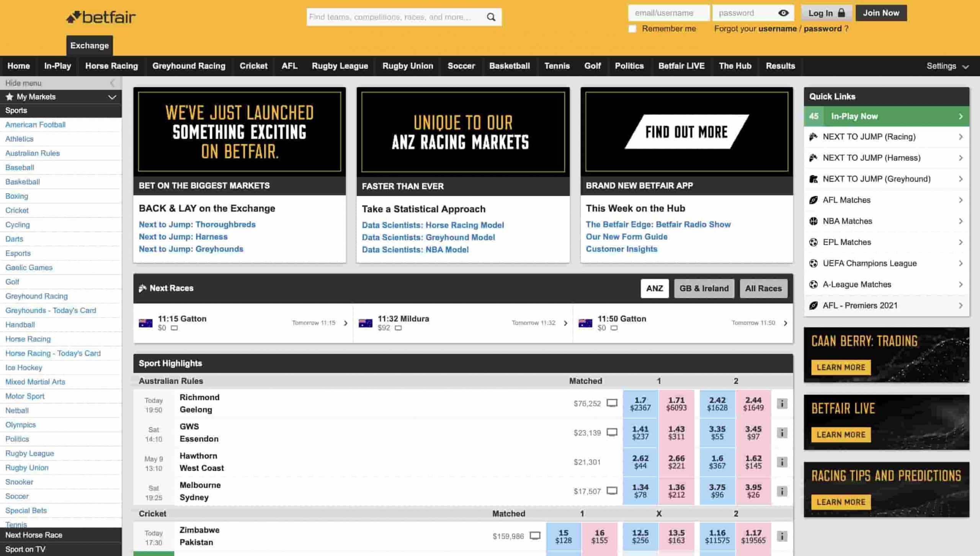The height and width of the screenshot is (556, 980).
Task: Open The Betfair Edge: Betfair Radio Show link
Action: point(658,225)
